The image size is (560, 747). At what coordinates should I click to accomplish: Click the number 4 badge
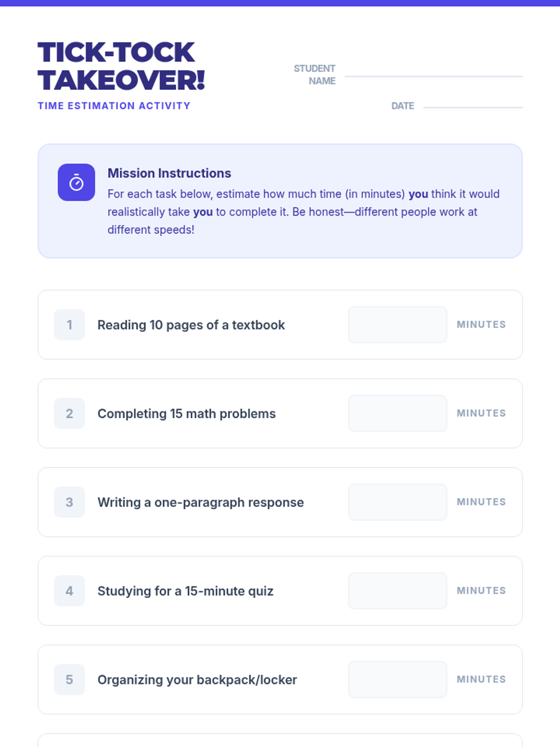coord(70,591)
